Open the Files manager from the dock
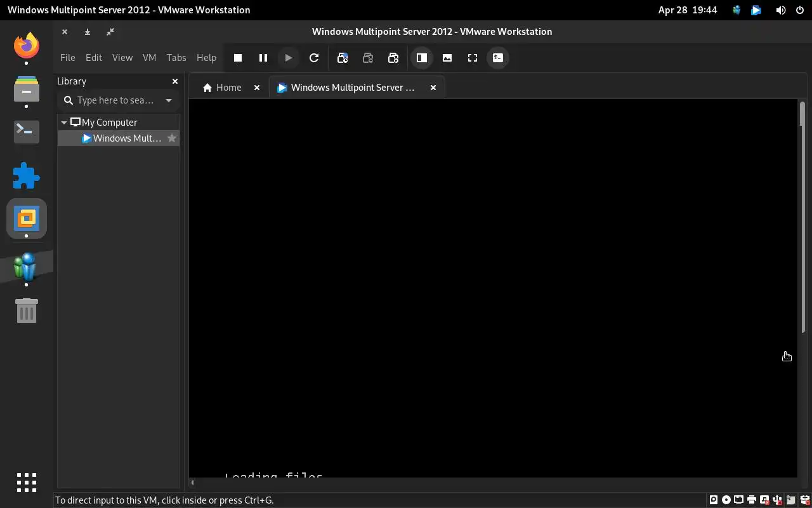812x508 pixels. tap(27, 89)
